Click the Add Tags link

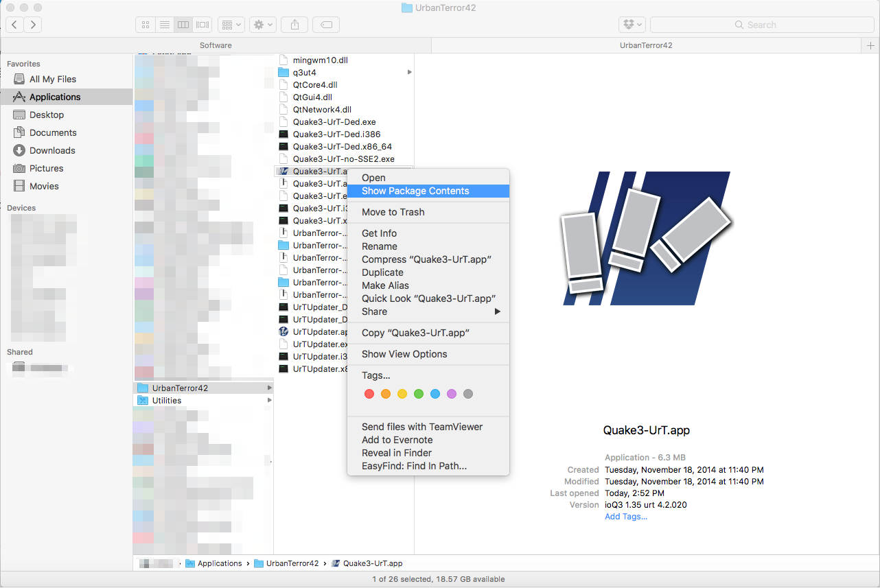[x=625, y=516]
